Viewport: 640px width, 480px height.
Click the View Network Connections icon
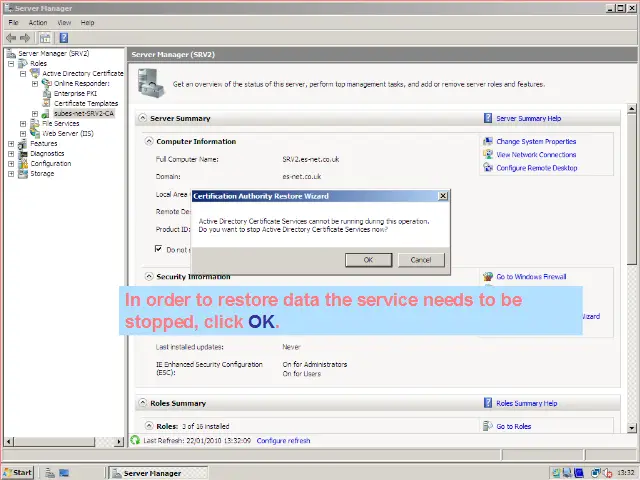click(x=488, y=155)
